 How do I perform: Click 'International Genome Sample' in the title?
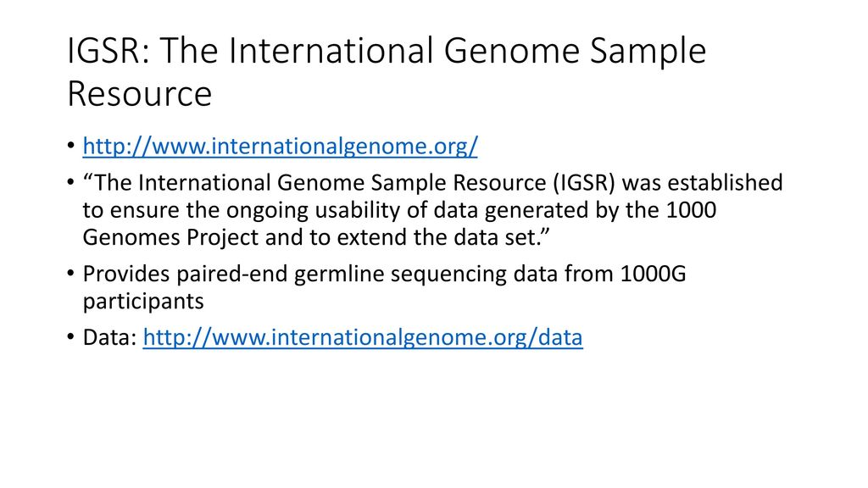coord(467,50)
